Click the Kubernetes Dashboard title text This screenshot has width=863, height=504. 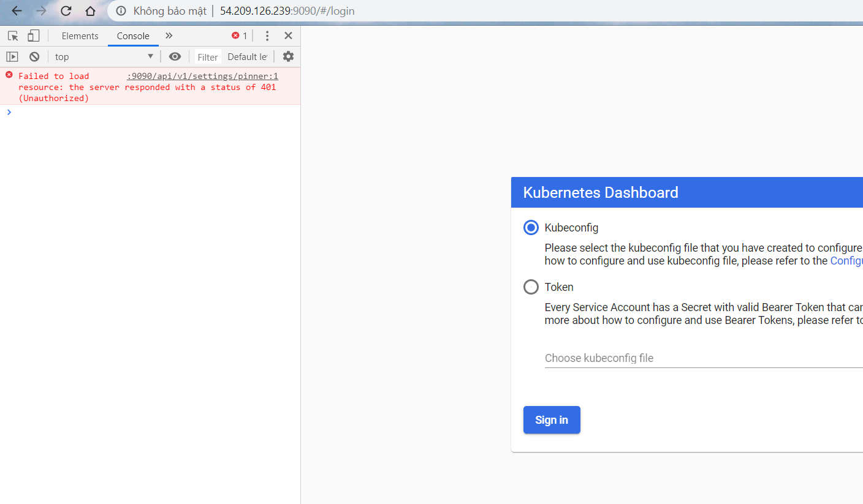click(601, 192)
